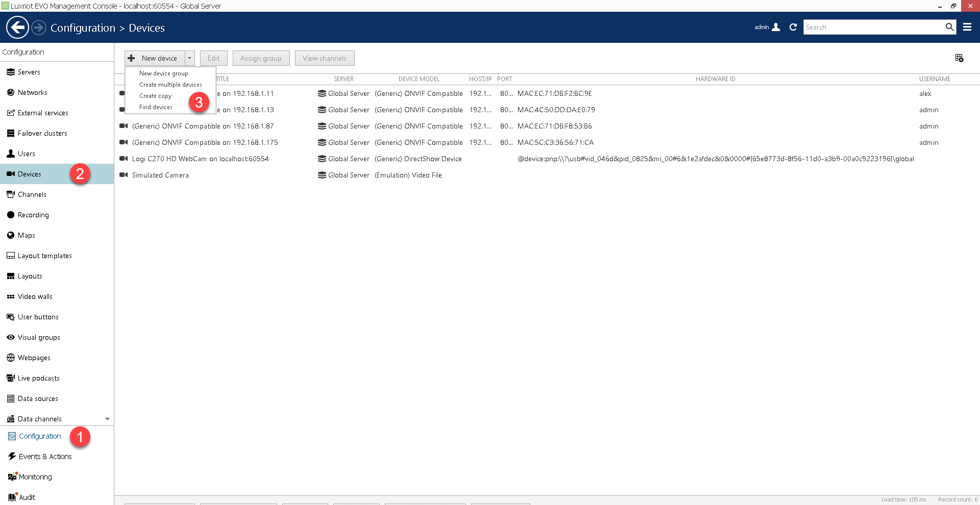The width and height of the screenshot is (980, 505).
Task: Select 'Create multiple devices' menu entry
Action: click(170, 85)
